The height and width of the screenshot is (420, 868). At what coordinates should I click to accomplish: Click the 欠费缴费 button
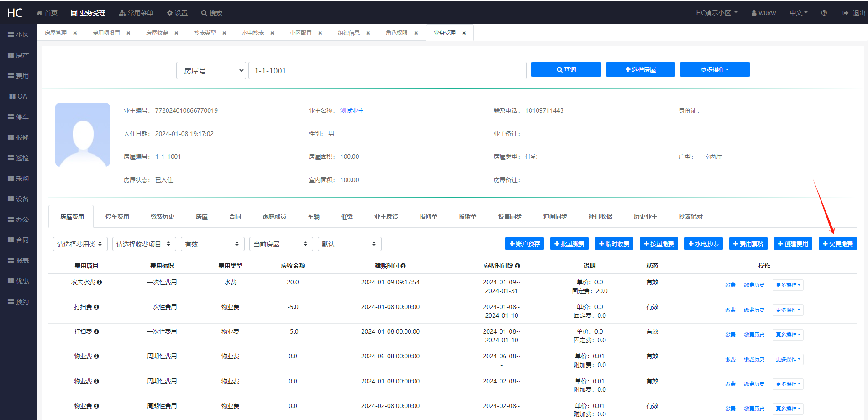[837, 244]
